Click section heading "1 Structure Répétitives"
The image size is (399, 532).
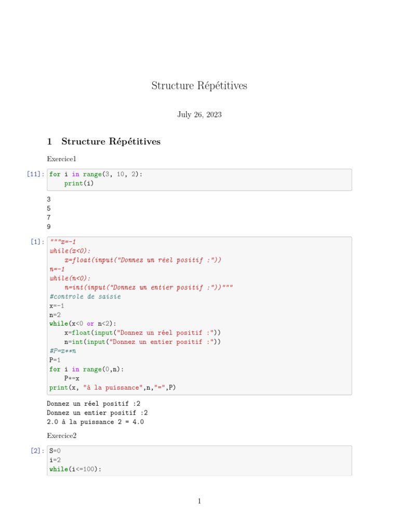pyautogui.click(x=103, y=141)
